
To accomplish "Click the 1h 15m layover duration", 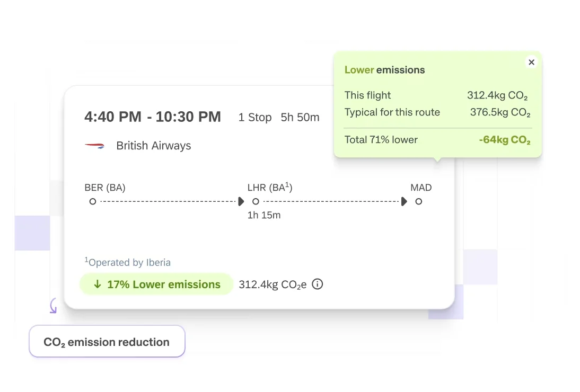I will pos(264,215).
